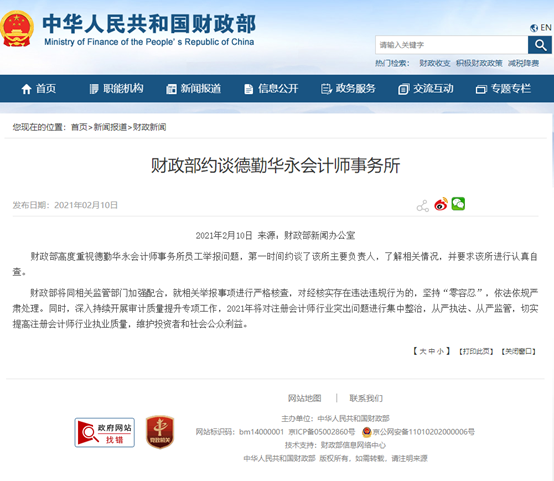
Task: Open 网站地图 site map link
Action: coord(305,398)
